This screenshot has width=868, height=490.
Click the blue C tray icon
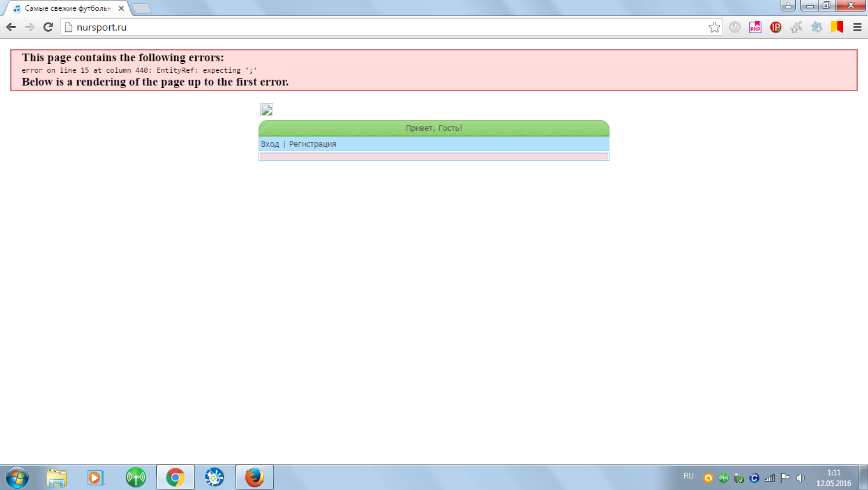tap(754, 477)
